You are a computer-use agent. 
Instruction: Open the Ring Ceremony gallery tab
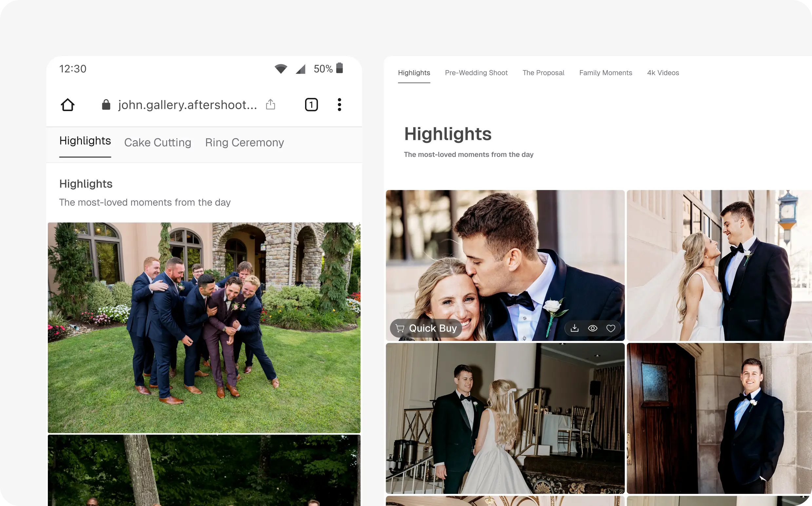click(244, 142)
